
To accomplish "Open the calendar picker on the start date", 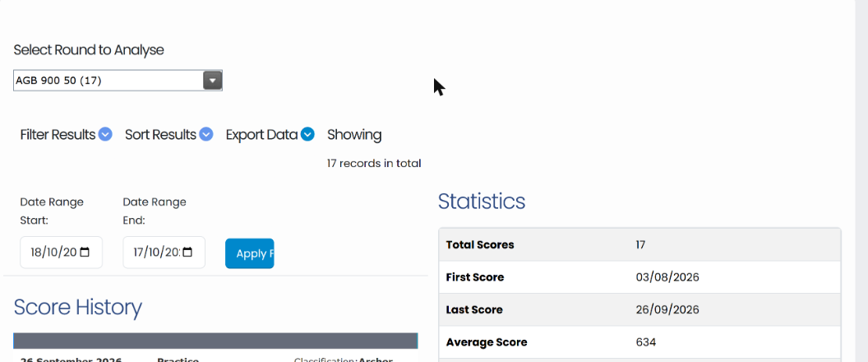I will pos(85,253).
